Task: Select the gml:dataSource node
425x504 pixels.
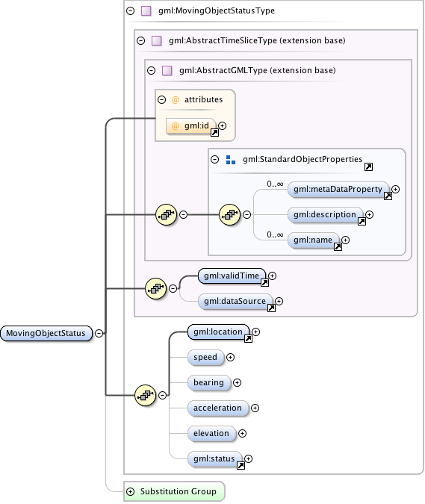Action: [x=235, y=301]
